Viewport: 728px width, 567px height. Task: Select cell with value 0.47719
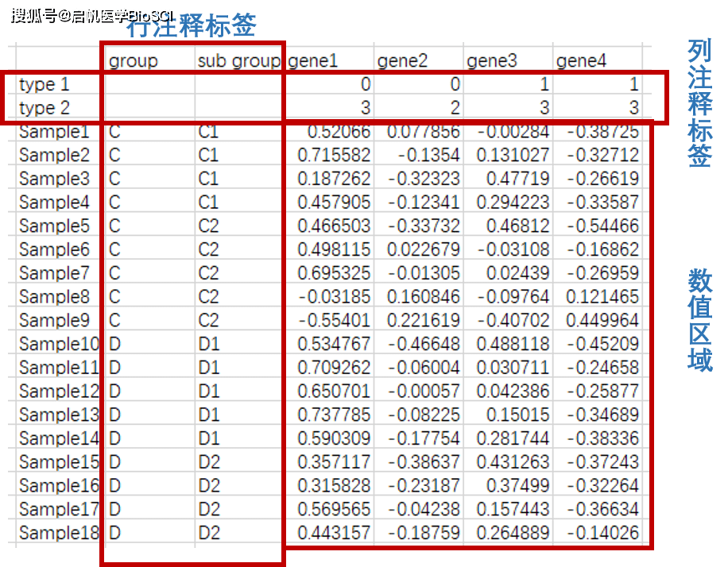(x=518, y=179)
